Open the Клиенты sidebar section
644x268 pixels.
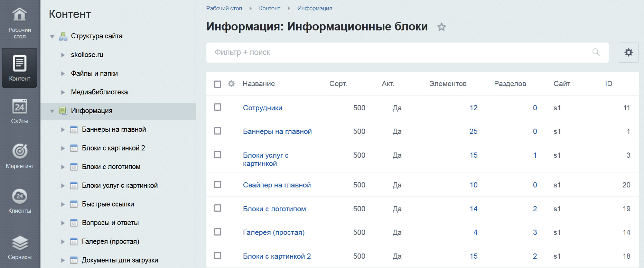click(x=20, y=201)
